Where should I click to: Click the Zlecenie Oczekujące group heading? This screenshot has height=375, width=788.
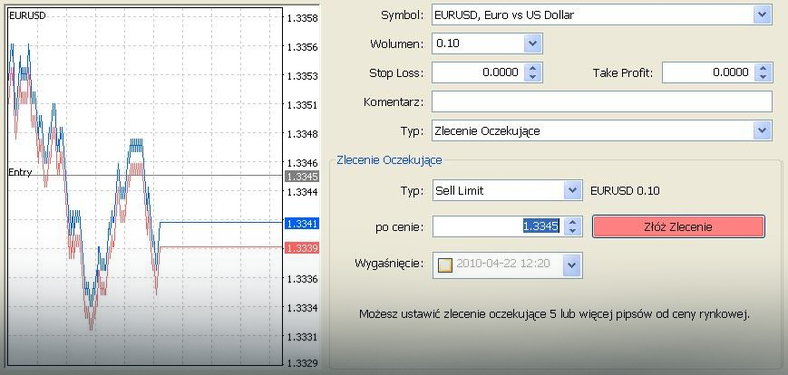[x=389, y=160]
